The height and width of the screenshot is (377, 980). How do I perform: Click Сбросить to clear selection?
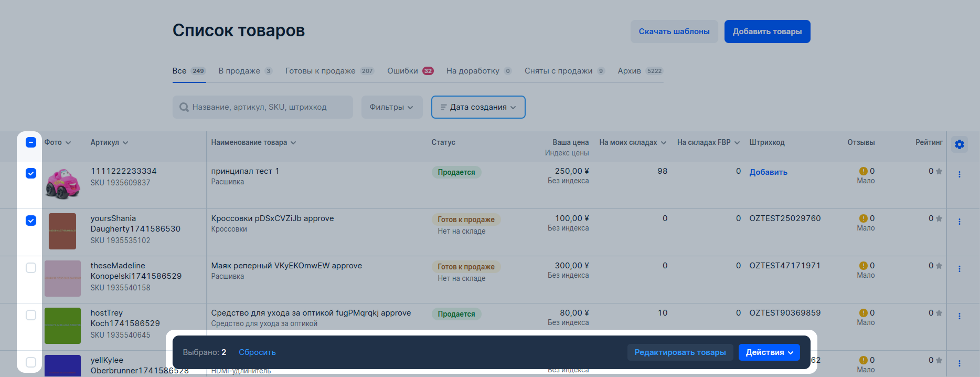[x=257, y=352]
